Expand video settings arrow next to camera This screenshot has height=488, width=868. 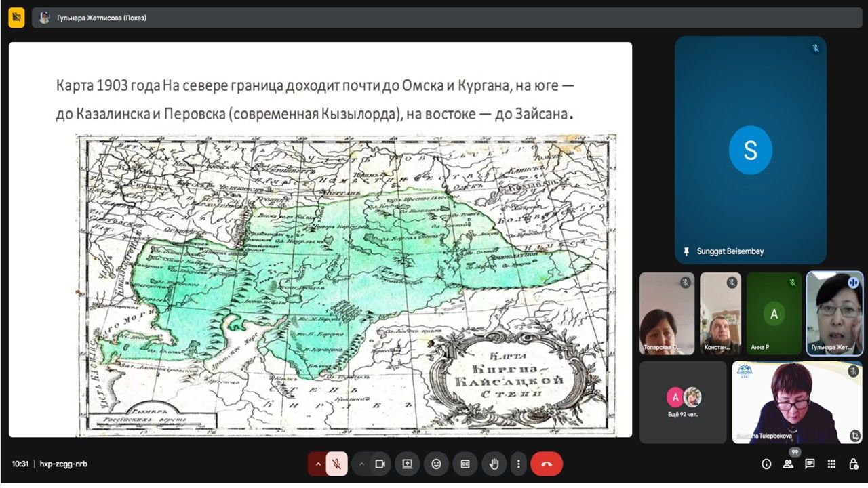(x=361, y=464)
